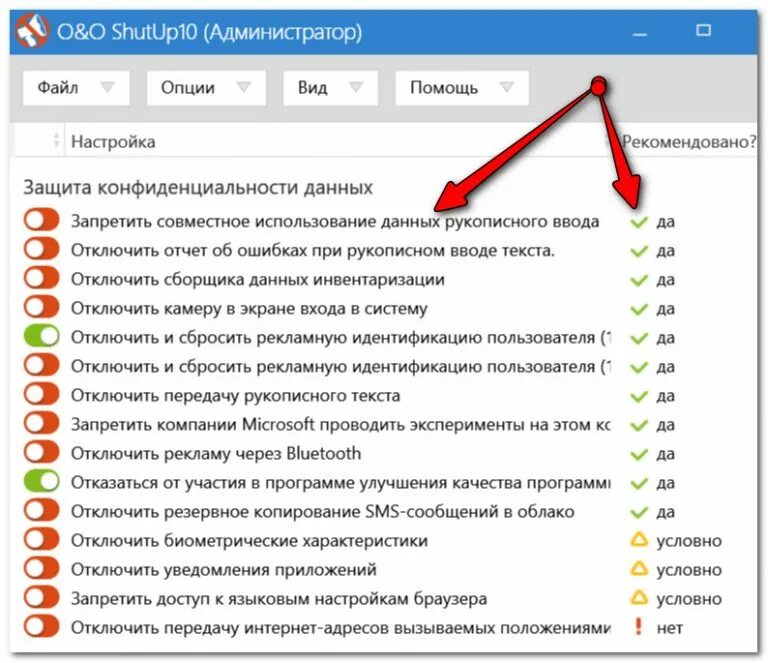Click 'условно' on 'уведомления приложений' row
Viewport: 768px width, 663px height.
[689, 570]
